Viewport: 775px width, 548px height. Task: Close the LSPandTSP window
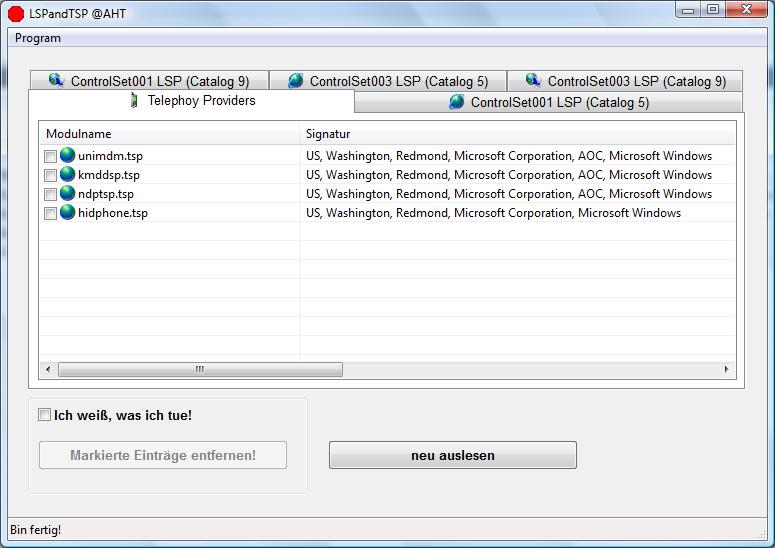(746, 9)
